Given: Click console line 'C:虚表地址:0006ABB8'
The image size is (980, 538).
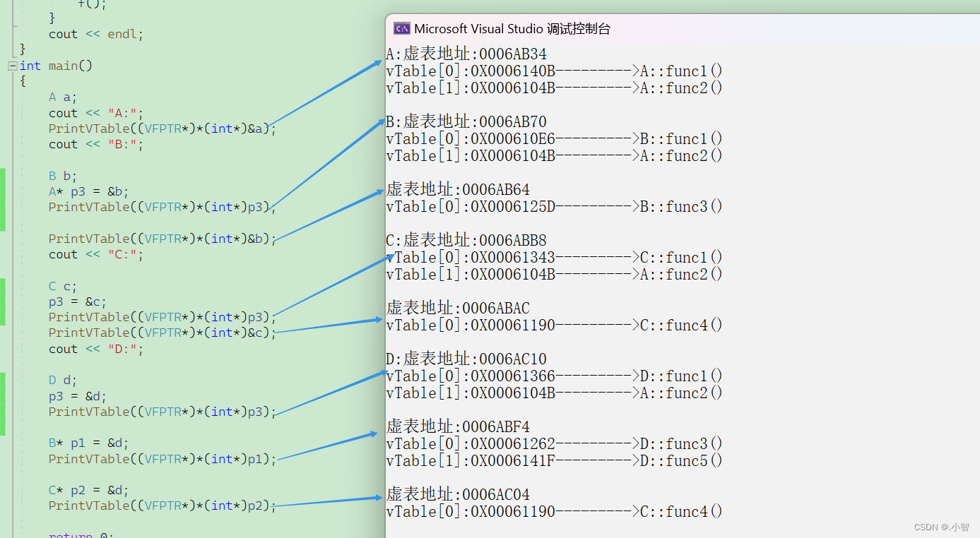Looking at the screenshot, I should 466,240.
